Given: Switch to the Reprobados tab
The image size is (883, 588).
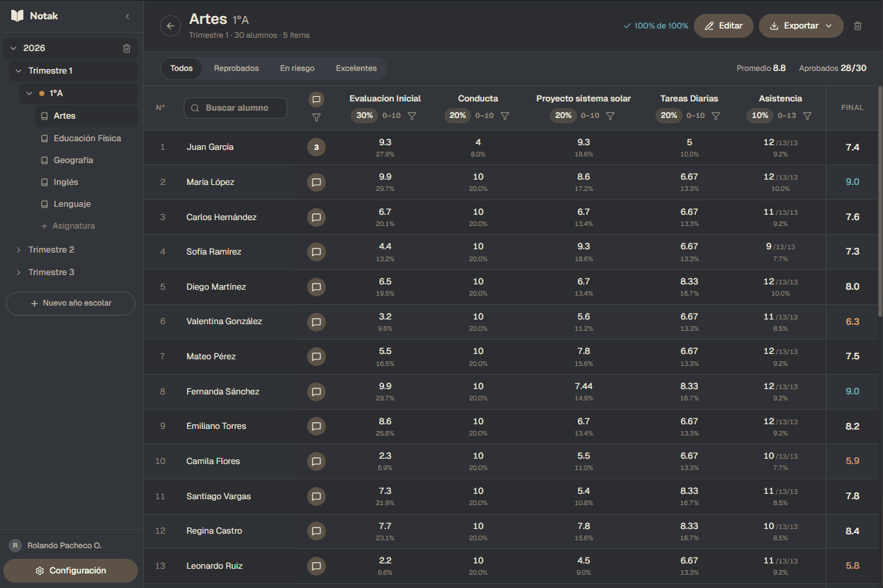Looking at the screenshot, I should pyautogui.click(x=236, y=68).
